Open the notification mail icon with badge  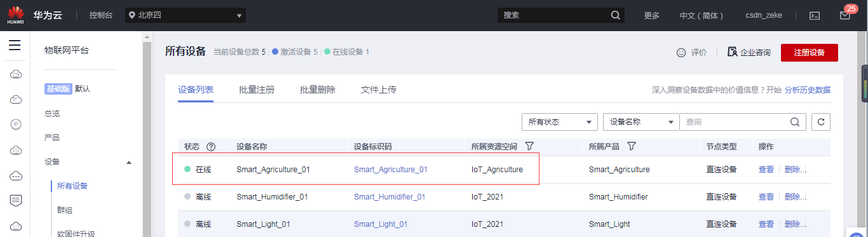tap(844, 15)
